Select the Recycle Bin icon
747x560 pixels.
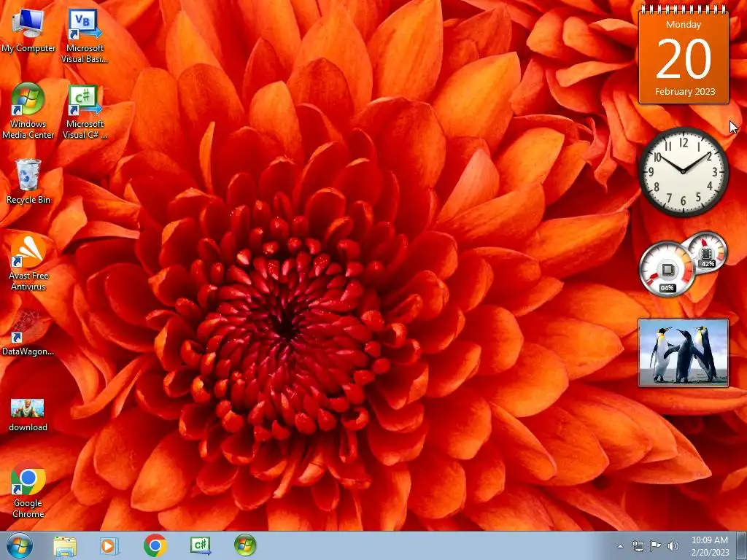[28, 182]
